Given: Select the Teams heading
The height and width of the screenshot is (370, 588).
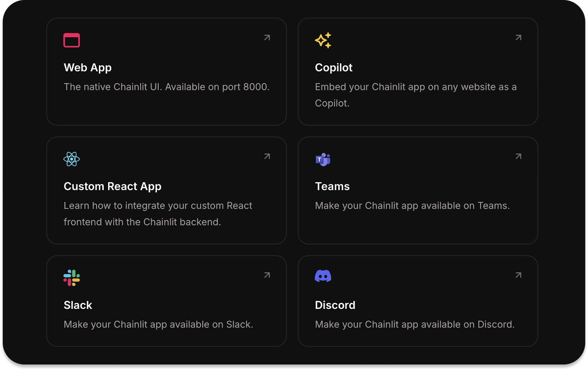Looking at the screenshot, I should [x=332, y=186].
